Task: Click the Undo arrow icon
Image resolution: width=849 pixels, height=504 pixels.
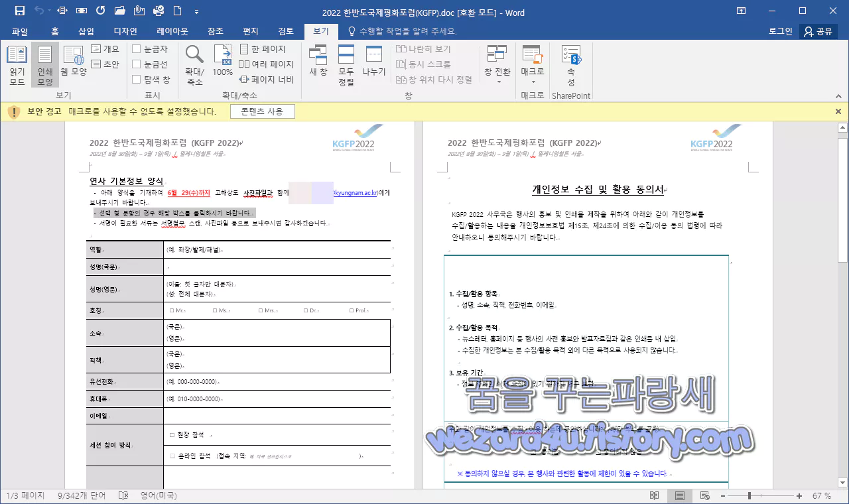Action: pyautogui.click(x=39, y=11)
